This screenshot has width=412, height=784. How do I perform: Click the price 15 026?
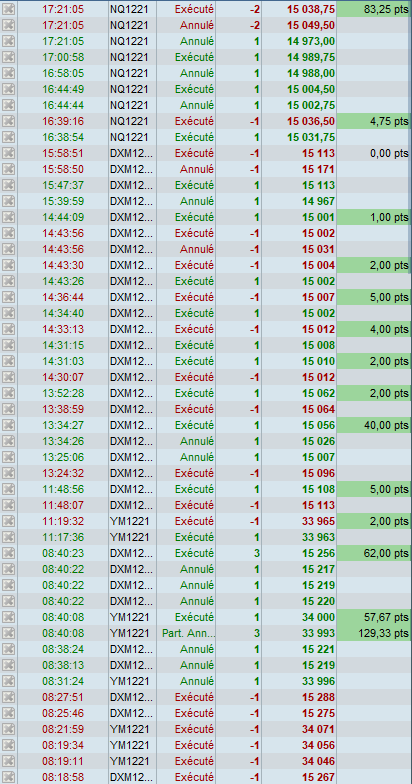point(318,441)
